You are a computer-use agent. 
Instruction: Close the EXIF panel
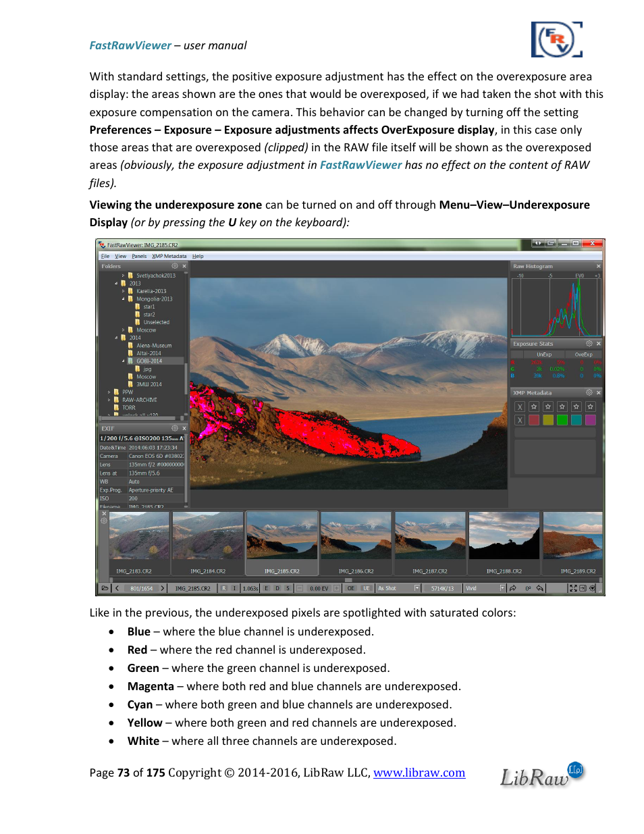coord(184,428)
